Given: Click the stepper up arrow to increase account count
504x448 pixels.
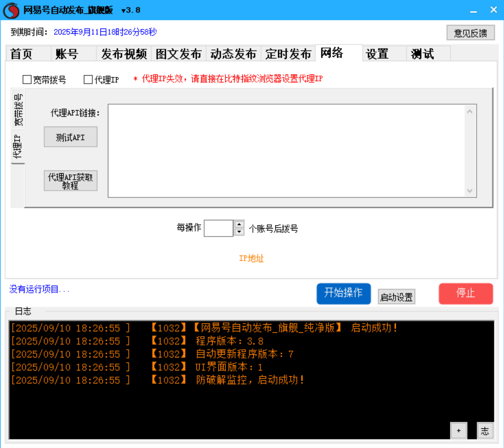Looking at the screenshot, I should point(238,224).
